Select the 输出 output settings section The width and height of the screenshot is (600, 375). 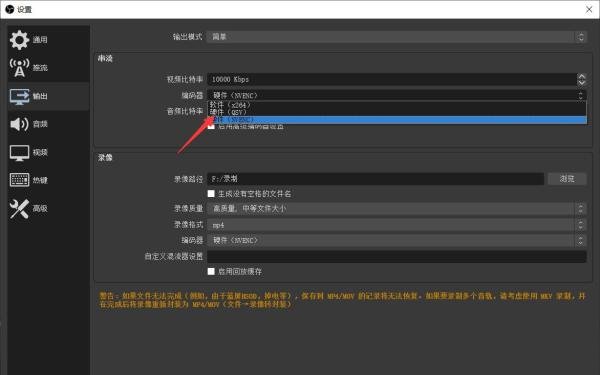pos(48,96)
